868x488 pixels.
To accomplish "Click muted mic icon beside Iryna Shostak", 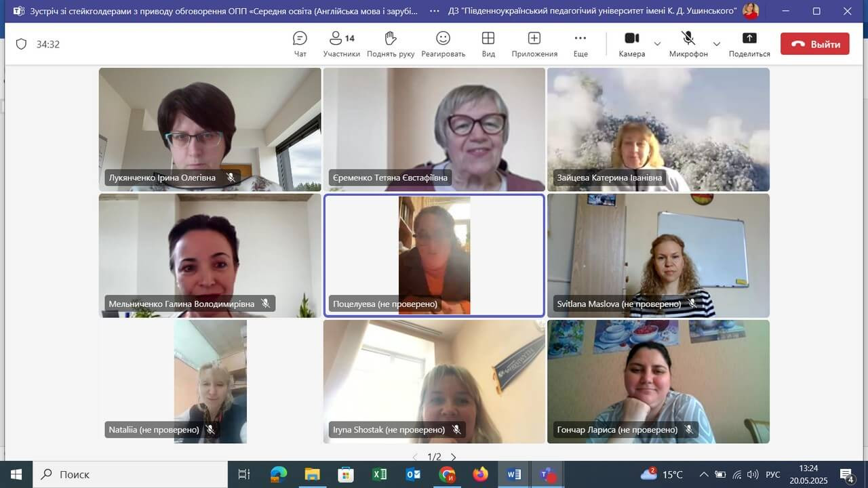I will pos(456,430).
